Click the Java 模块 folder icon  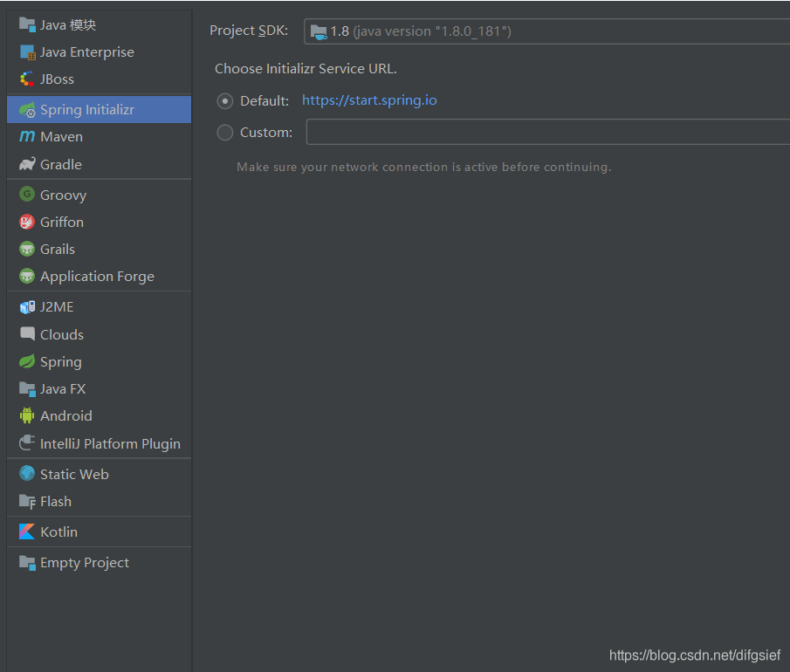pyautogui.click(x=27, y=24)
